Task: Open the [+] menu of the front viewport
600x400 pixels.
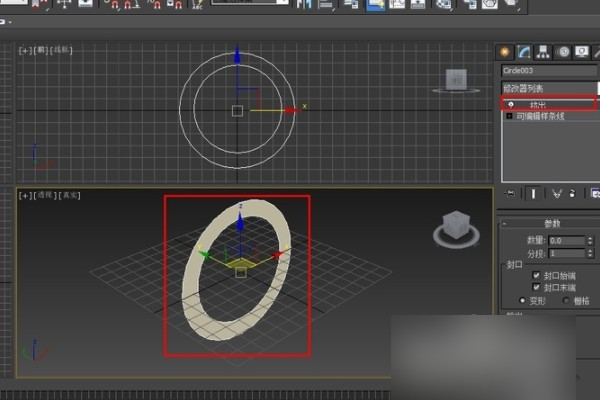Action: (x=25, y=50)
